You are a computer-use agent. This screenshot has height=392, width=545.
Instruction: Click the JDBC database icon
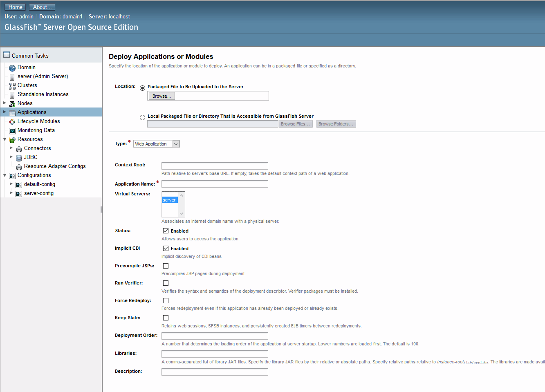coord(18,157)
